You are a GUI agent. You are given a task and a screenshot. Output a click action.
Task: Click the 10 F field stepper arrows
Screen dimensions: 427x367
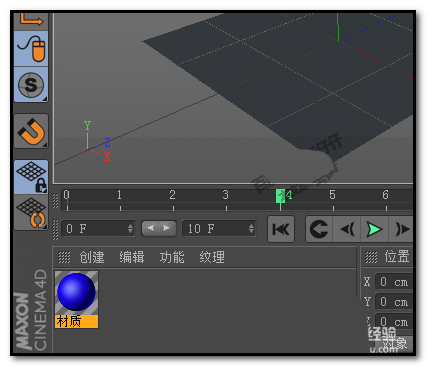coord(251,229)
